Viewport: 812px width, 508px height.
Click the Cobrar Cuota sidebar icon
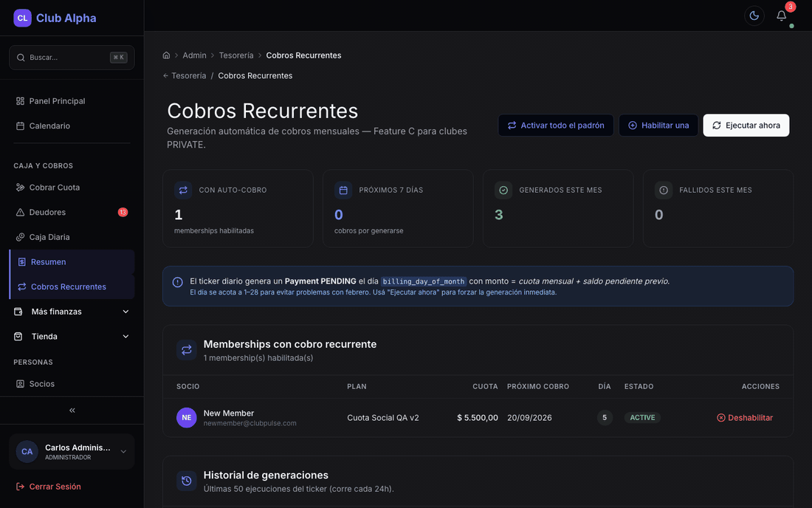(20, 188)
